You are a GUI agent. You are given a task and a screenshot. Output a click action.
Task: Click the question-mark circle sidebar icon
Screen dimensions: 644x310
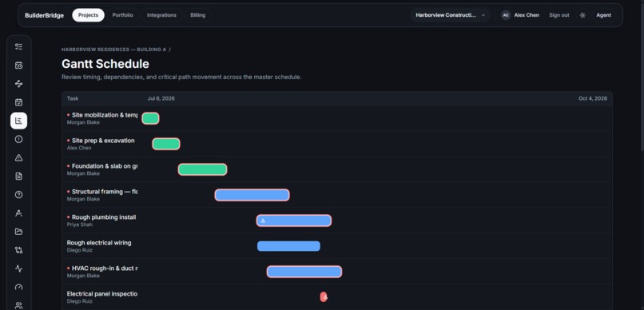pyautogui.click(x=18, y=195)
